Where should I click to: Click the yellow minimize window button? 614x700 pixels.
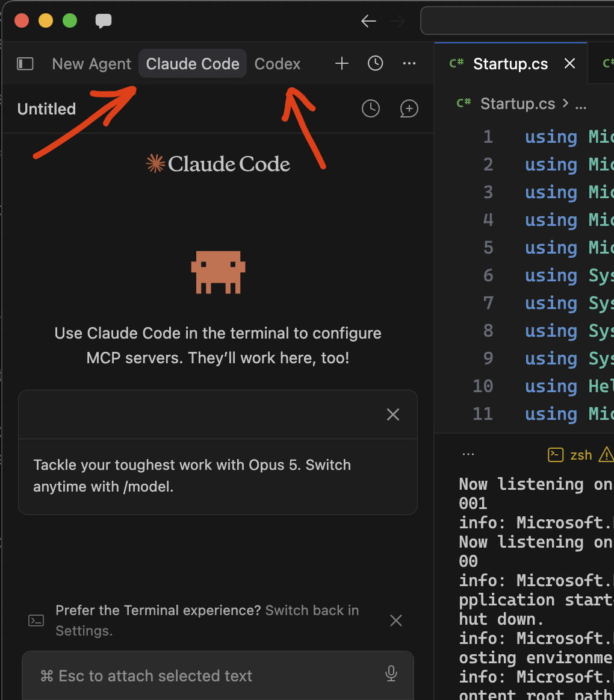(x=46, y=20)
